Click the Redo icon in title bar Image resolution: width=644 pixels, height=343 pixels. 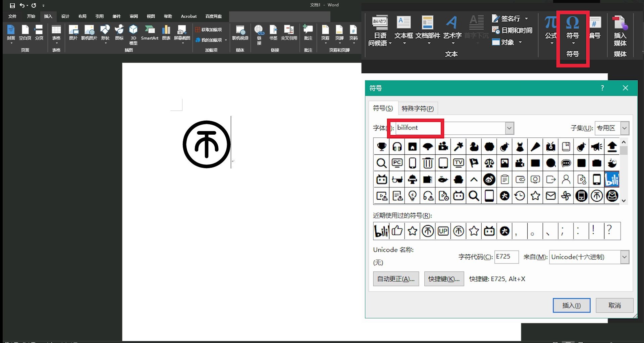[x=34, y=5]
